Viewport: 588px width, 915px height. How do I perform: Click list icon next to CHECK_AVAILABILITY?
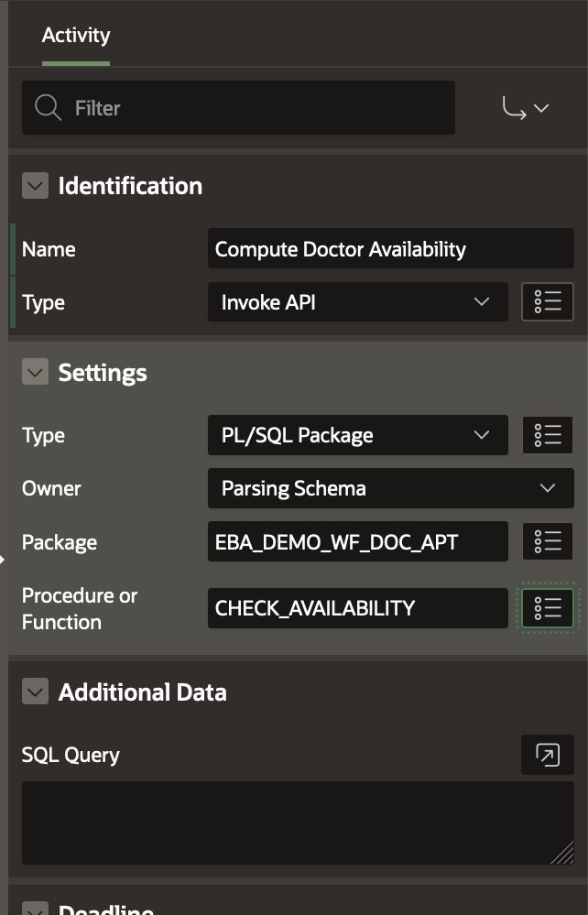tap(548, 608)
